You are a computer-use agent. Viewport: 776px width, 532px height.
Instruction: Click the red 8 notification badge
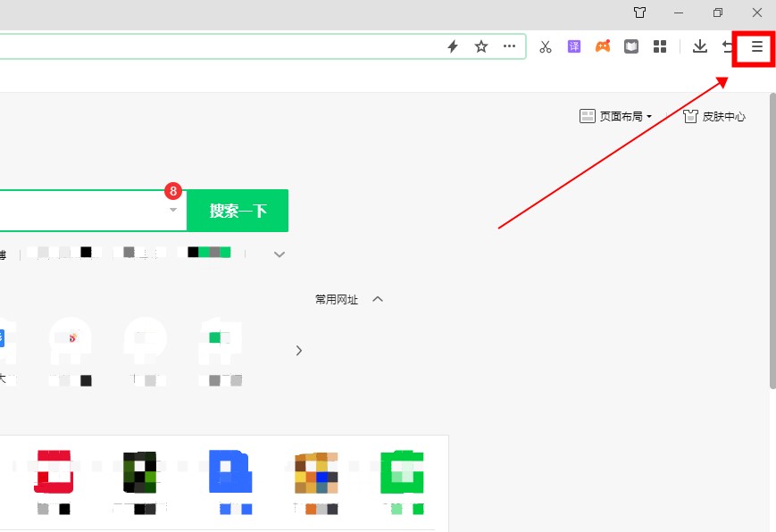pyautogui.click(x=173, y=190)
